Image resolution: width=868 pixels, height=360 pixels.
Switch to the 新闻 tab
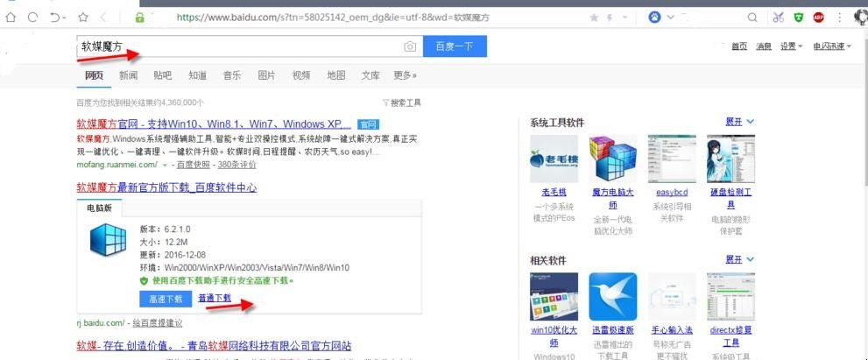(x=128, y=75)
